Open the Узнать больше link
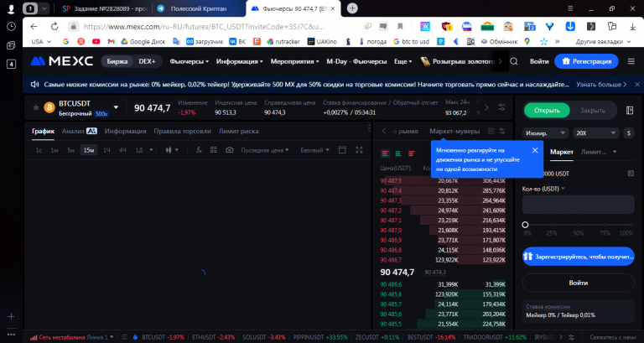This screenshot has height=343, width=644. [601, 84]
